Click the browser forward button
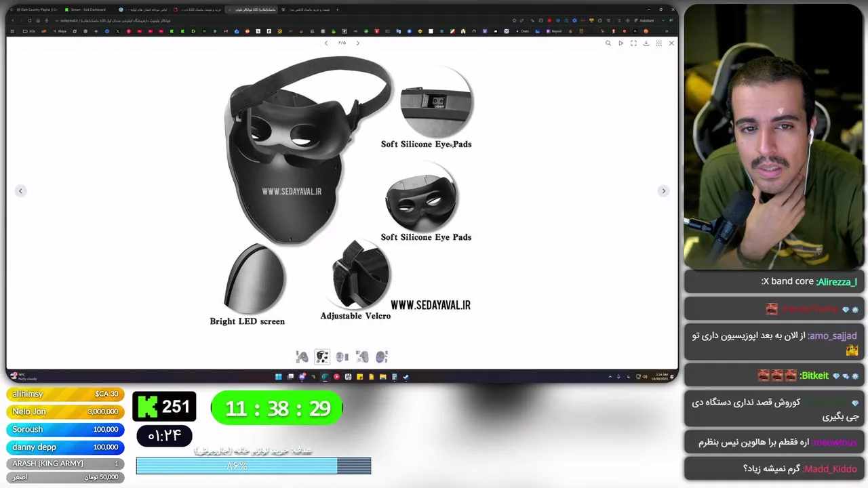The image size is (868, 488). pos(22,20)
